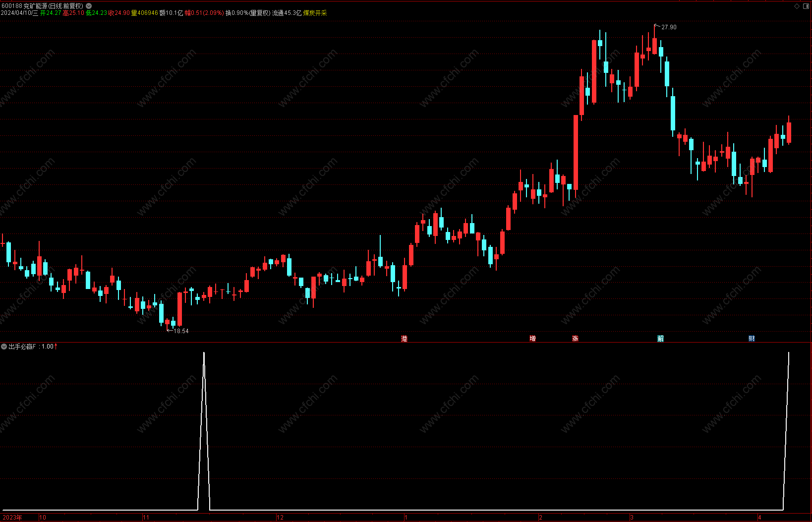The height and width of the screenshot is (522, 812).
Task: Open the 财 info marker on chart
Action: (x=752, y=339)
